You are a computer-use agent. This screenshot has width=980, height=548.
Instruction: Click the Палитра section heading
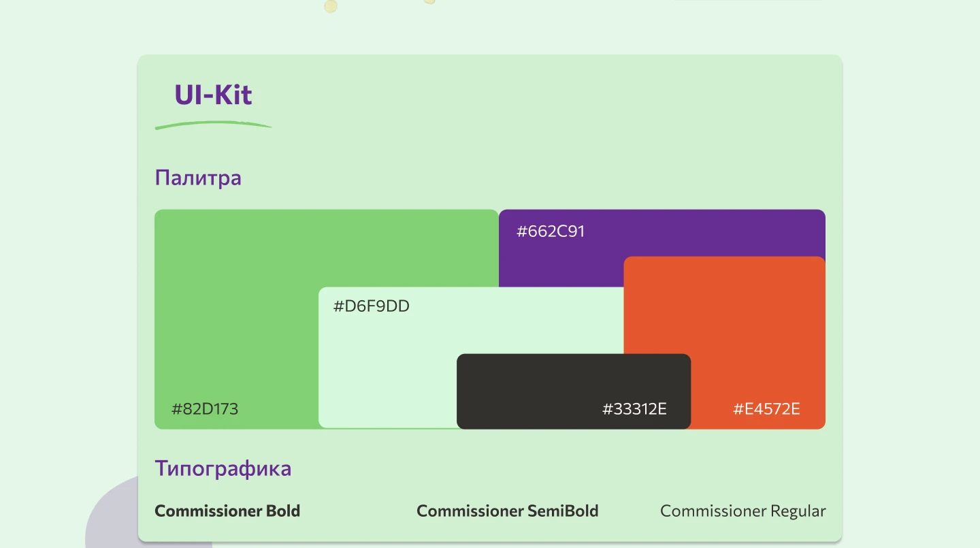[198, 178]
